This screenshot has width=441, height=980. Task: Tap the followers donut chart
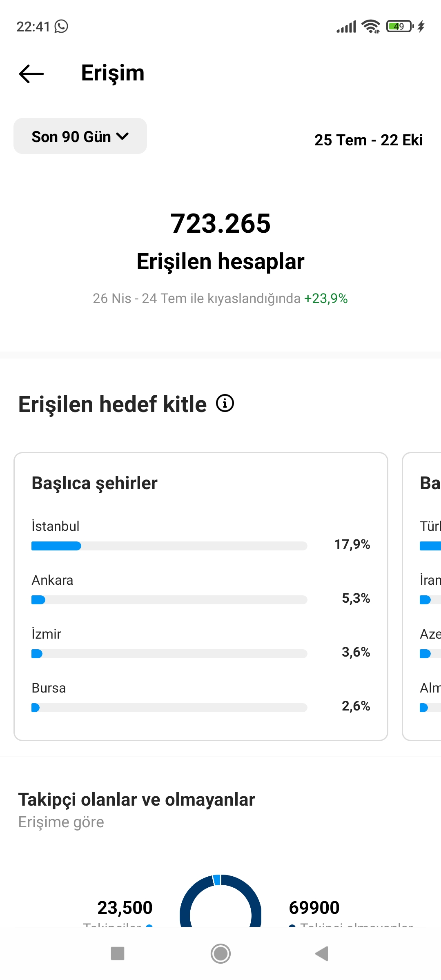coord(220,901)
